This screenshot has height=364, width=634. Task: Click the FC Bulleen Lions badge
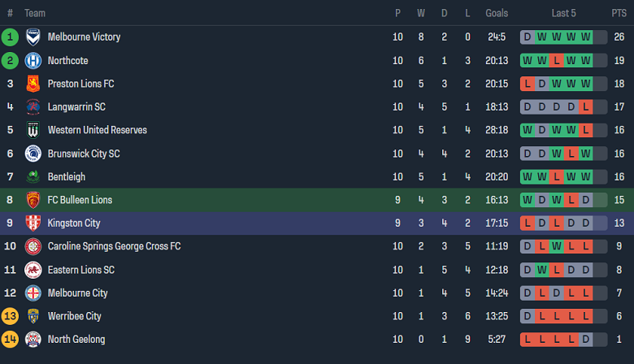pyautogui.click(x=33, y=200)
